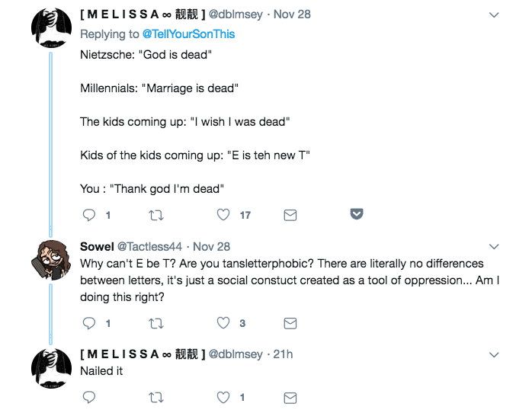532x410 pixels.
Task: Reply to the "Nailed it" tweet
Action: click(89, 397)
